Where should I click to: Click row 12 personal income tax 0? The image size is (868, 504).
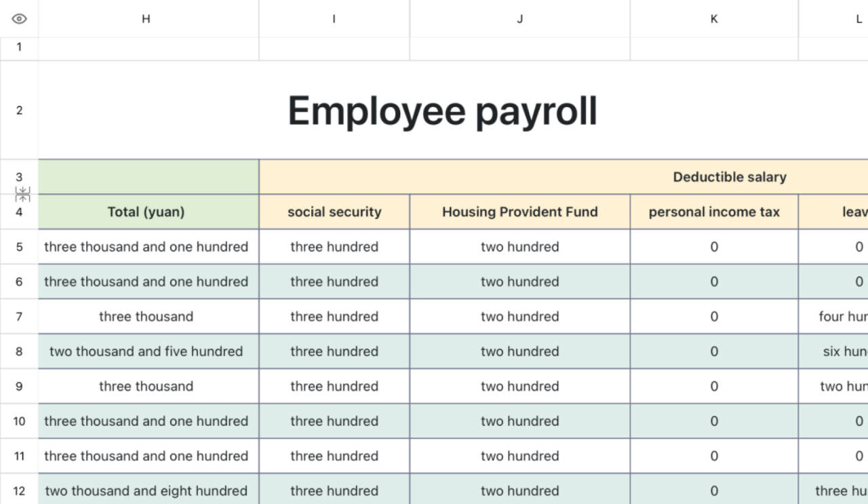714,490
